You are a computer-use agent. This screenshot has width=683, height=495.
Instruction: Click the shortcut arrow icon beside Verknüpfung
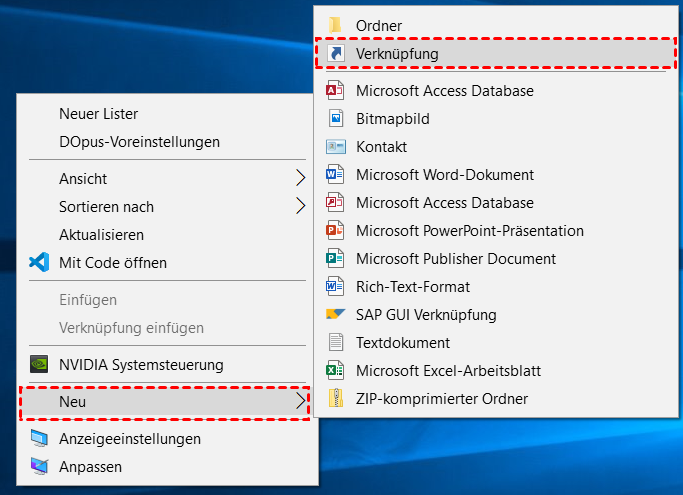(x=336, y=53)
